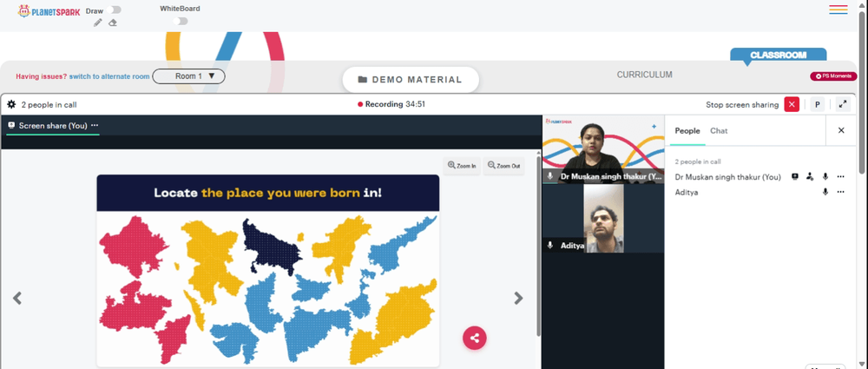This screenshot has height=369, width=868.
Task: Switch to the Chat tab
Action: [719, 131]
